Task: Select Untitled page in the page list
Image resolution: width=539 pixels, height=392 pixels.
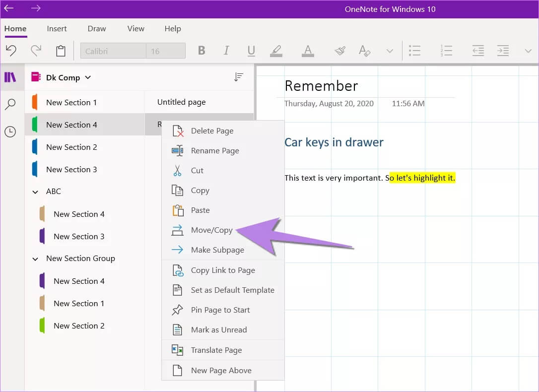Action: coord(181,102)
